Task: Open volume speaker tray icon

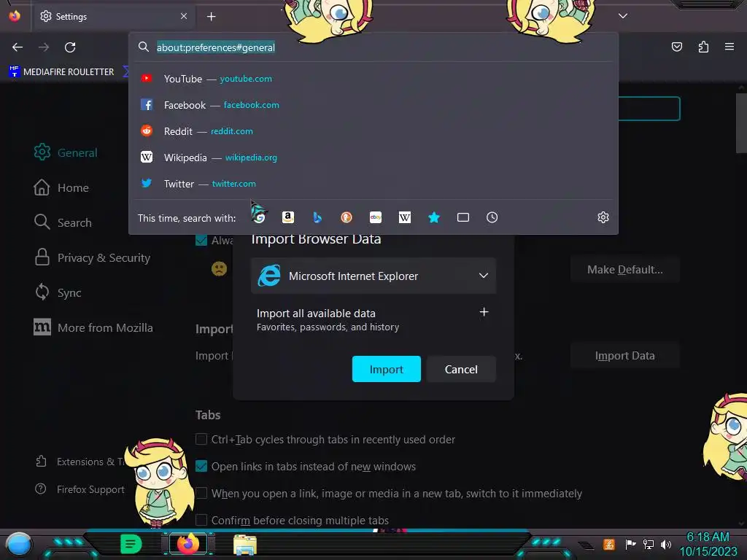Action: click(666, 544)
